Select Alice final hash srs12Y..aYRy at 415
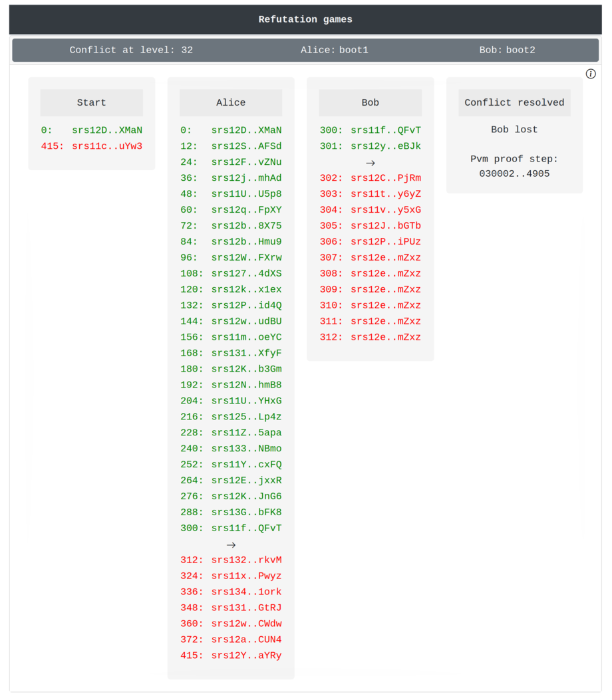The height and width of the screenshot is (700, 612). point(246,656)
